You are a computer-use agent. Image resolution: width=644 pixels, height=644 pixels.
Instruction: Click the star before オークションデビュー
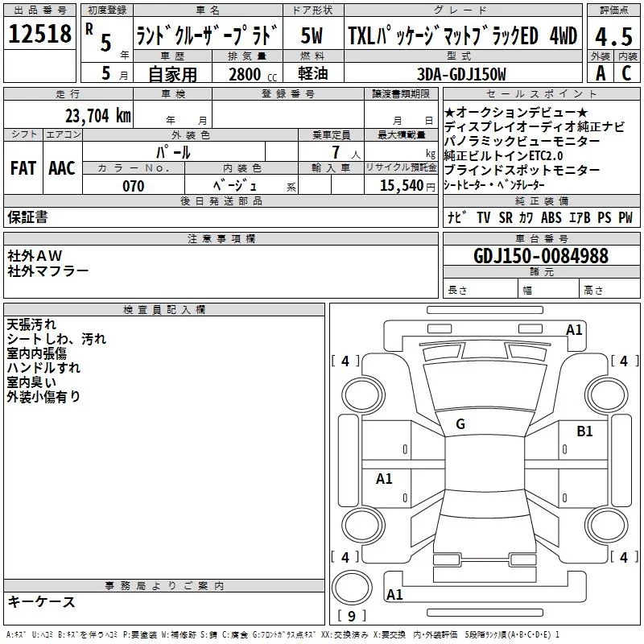click(449, 112)
